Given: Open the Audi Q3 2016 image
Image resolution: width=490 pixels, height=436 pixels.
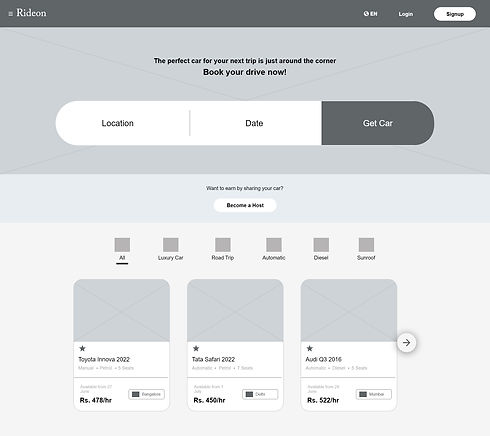Looking at the screenshot, I should 349,310.
